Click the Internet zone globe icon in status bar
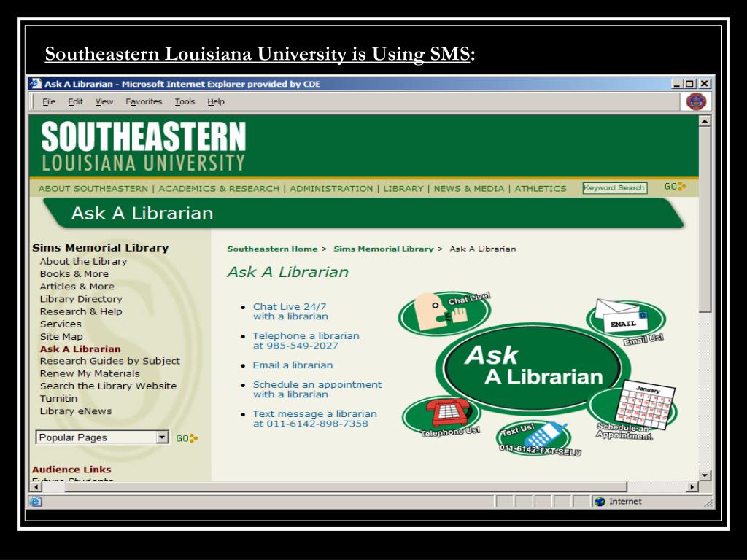 coord(600,502)
